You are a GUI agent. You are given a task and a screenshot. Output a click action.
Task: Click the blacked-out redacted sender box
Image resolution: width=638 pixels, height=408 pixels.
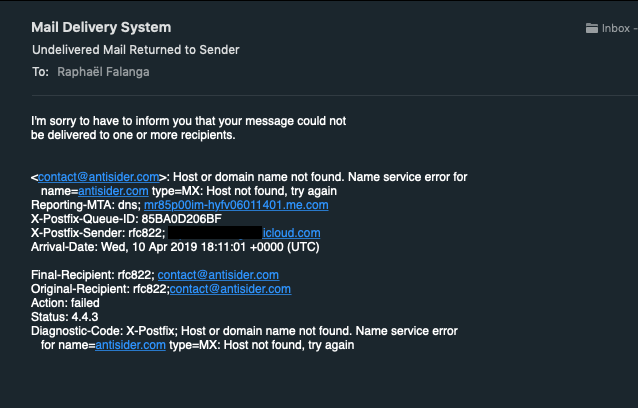pos(215,233)
